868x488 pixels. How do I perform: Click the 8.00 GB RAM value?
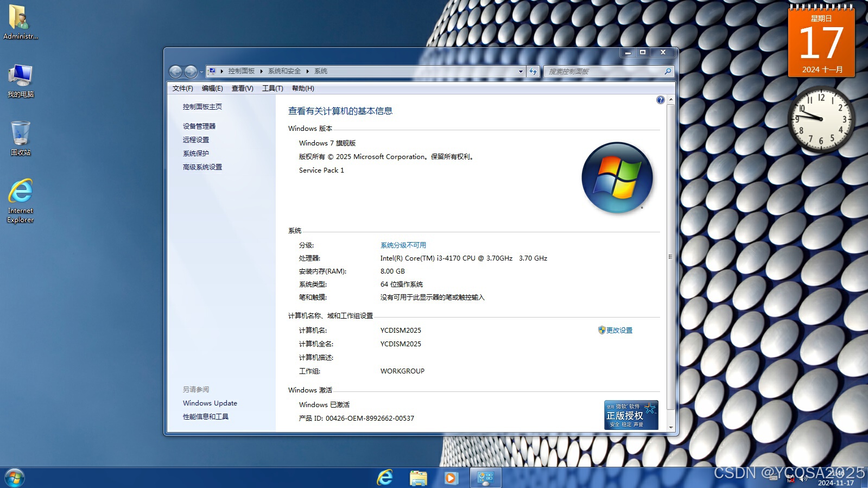392,271
